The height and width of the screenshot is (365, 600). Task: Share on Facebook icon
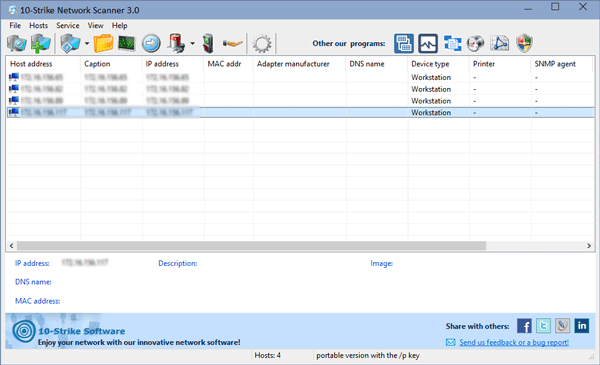click(x=524, y=326)
